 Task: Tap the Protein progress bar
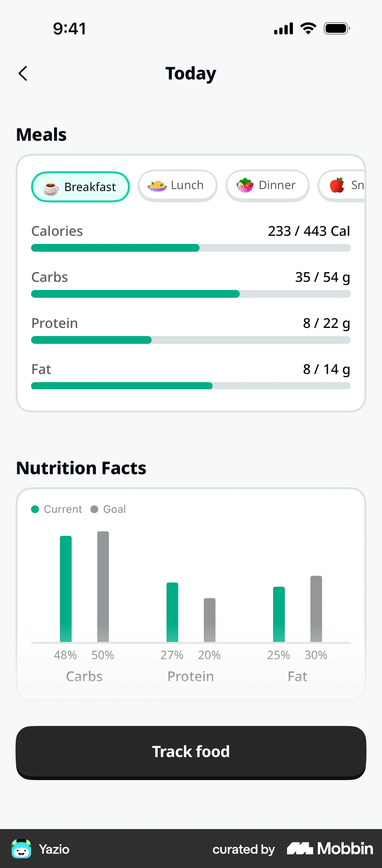(191, 340)
